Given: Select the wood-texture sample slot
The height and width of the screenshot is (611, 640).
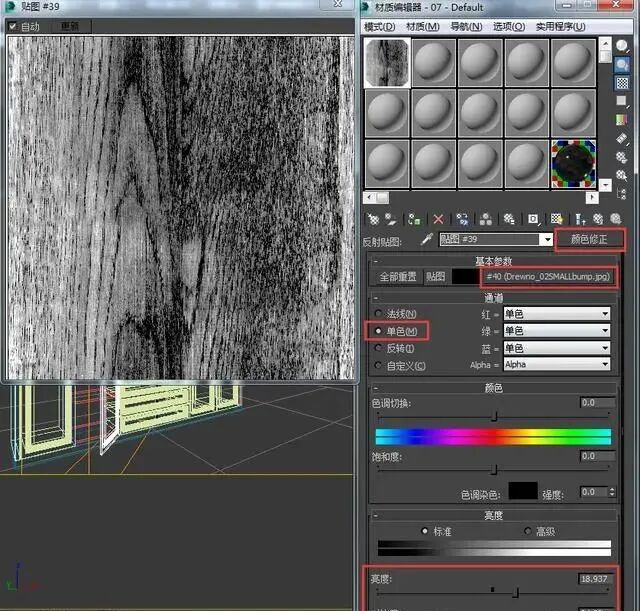Looking at the screenshot, I should point(387,63).
